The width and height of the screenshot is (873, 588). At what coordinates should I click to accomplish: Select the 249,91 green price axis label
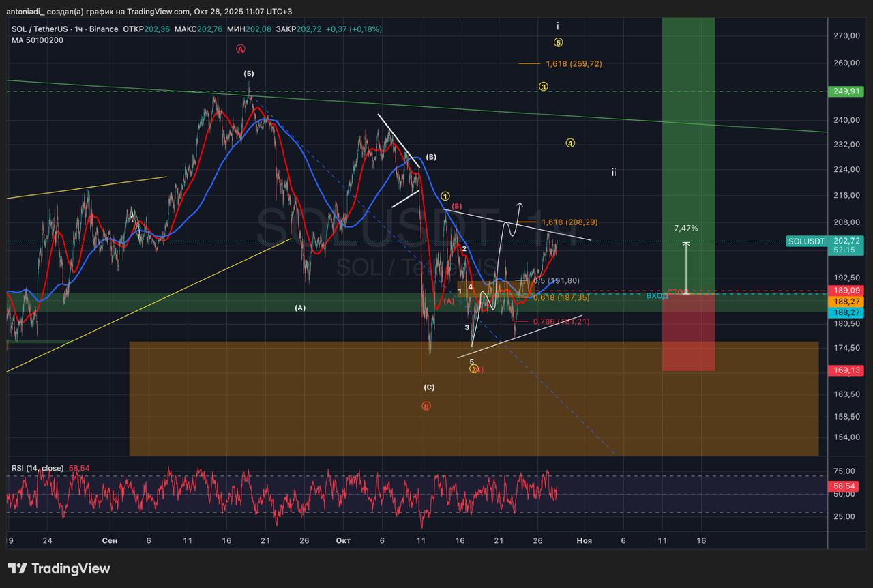[x=845, y=91]
